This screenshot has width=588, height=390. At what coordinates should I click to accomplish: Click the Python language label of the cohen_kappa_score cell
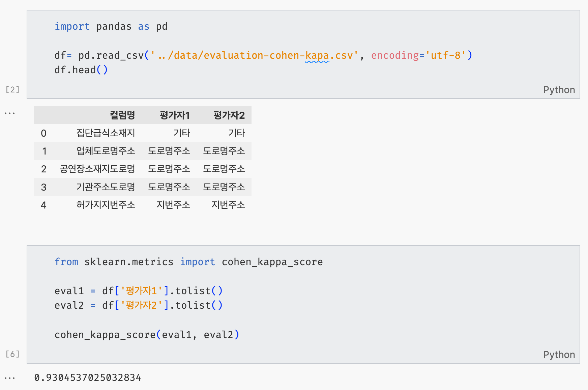pyautogui.click(x=559, y=355)
